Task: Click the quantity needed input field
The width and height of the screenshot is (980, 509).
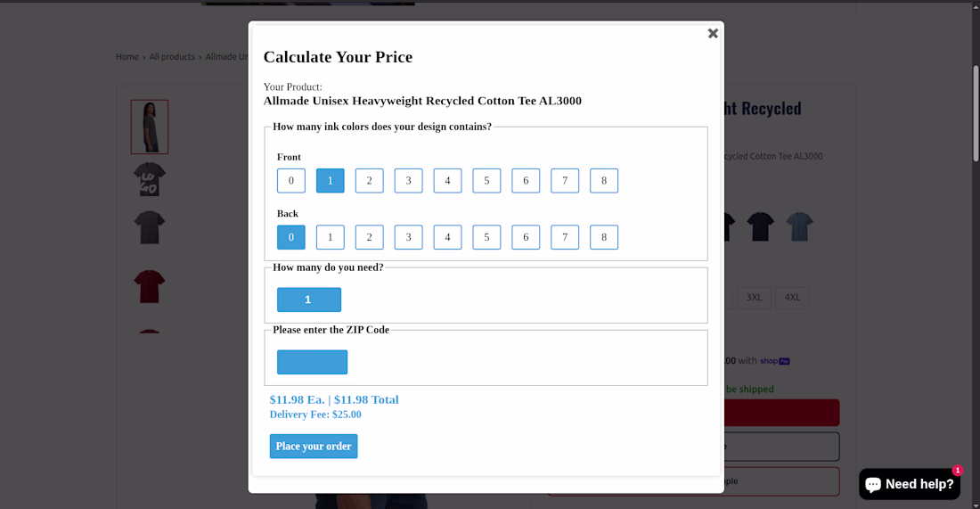Action: click(309, 300)
